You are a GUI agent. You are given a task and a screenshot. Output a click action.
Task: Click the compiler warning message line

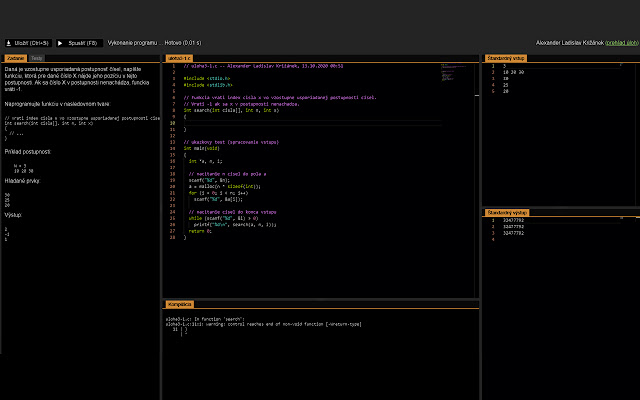[x=260, y=324]
